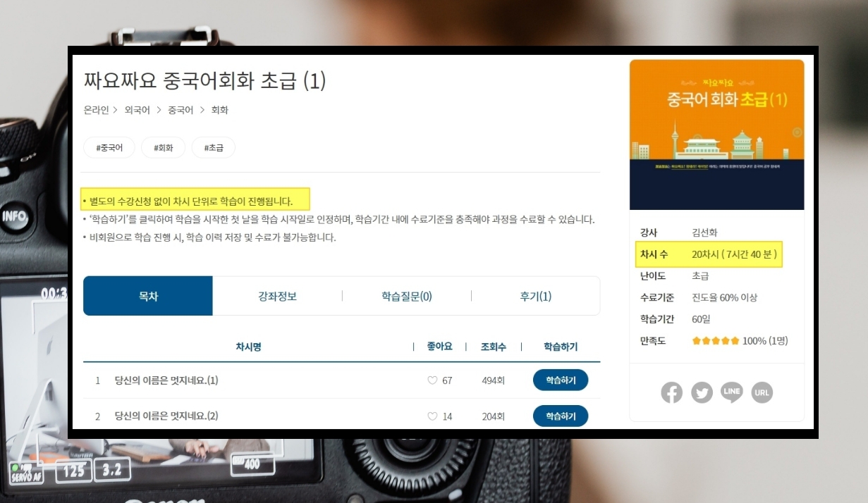868x503 pixels.
Task: Click the instructor name 김선화
Action: coord(704,232)
